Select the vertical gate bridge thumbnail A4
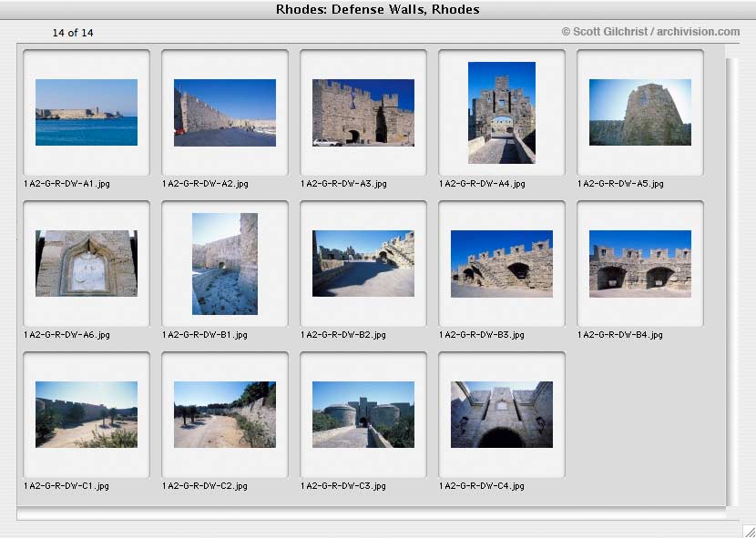The width and height of the screenshot is (756, 538). tap(502, 112)
